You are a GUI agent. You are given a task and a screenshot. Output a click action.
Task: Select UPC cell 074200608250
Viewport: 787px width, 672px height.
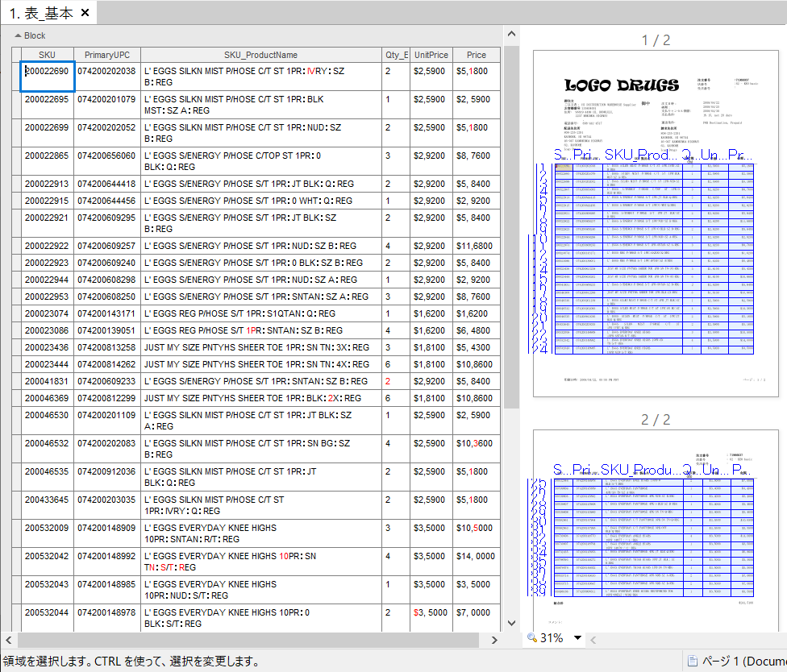coord(107,297)
